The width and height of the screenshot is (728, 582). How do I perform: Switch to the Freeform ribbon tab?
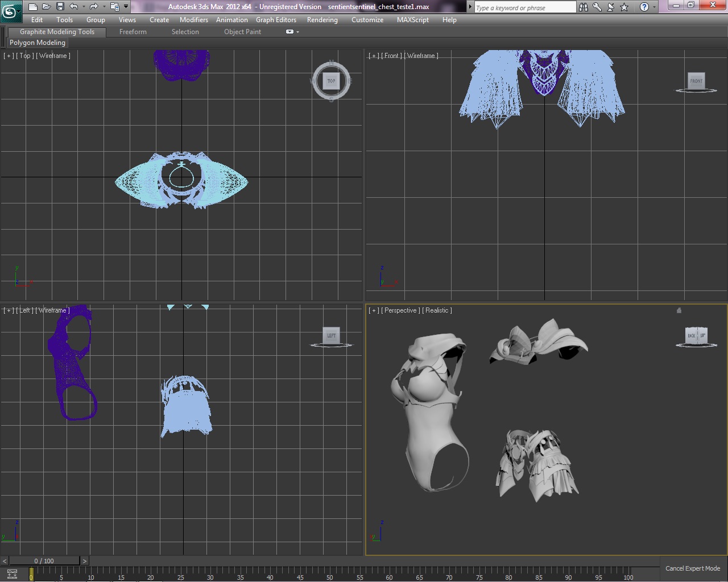tap(133, 32)
